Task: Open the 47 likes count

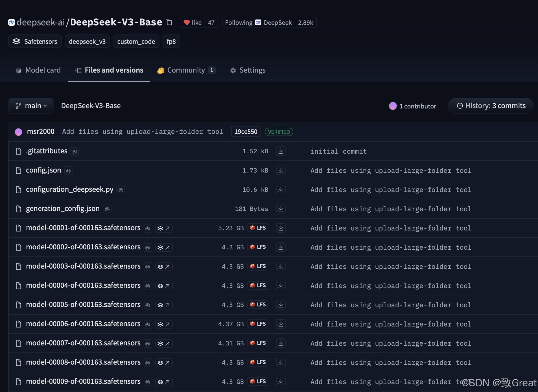Action: (211, 23)
